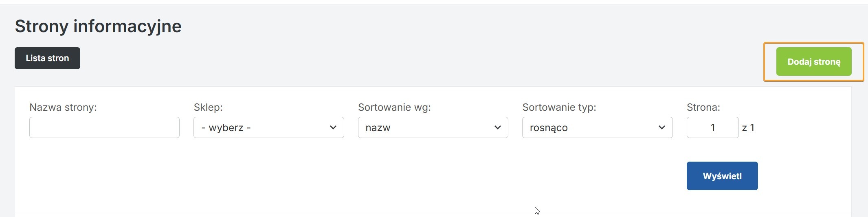This screenshot has height=217, width=868.
Task: Click the chevron arrow in Sortowanie wg select
Action: tap(497, 127)
